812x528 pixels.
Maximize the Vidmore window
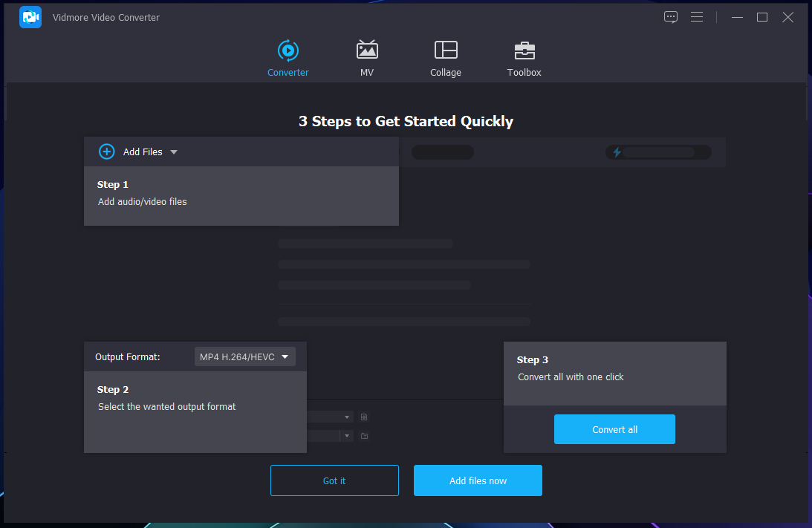762,17
